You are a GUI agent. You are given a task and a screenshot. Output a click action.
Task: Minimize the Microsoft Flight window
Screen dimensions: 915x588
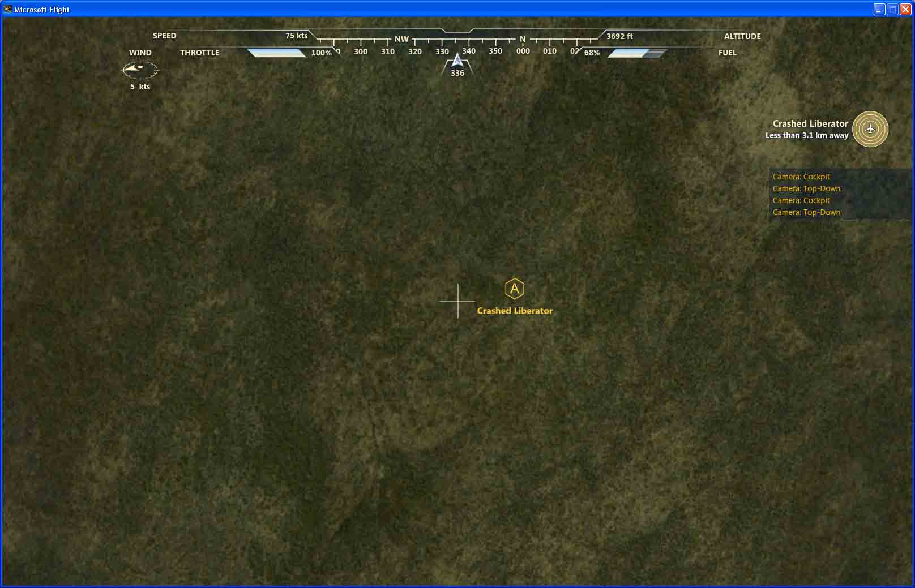tap(879, 9)
